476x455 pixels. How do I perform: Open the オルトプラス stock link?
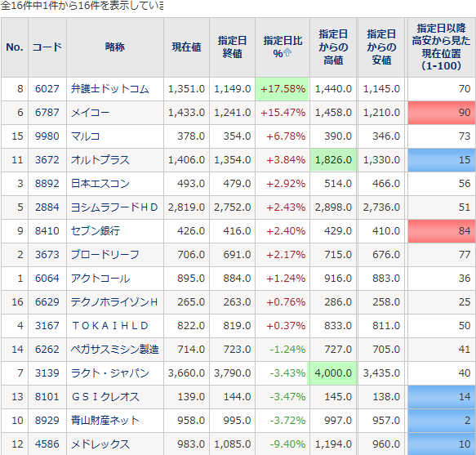(x=100, y=160)
